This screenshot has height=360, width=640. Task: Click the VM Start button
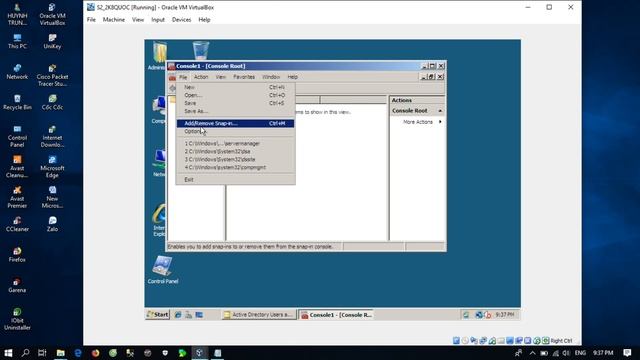click(158, 315)
